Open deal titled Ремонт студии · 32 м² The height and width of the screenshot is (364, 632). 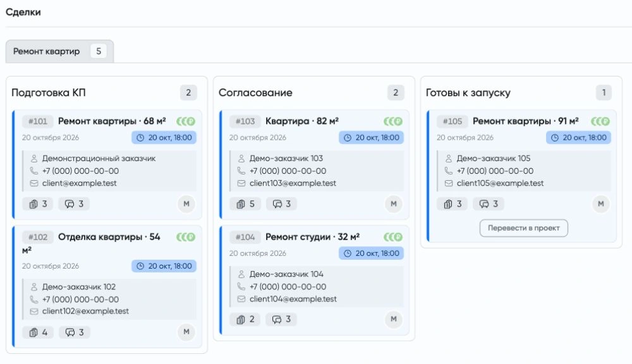[x=312, y=237]
